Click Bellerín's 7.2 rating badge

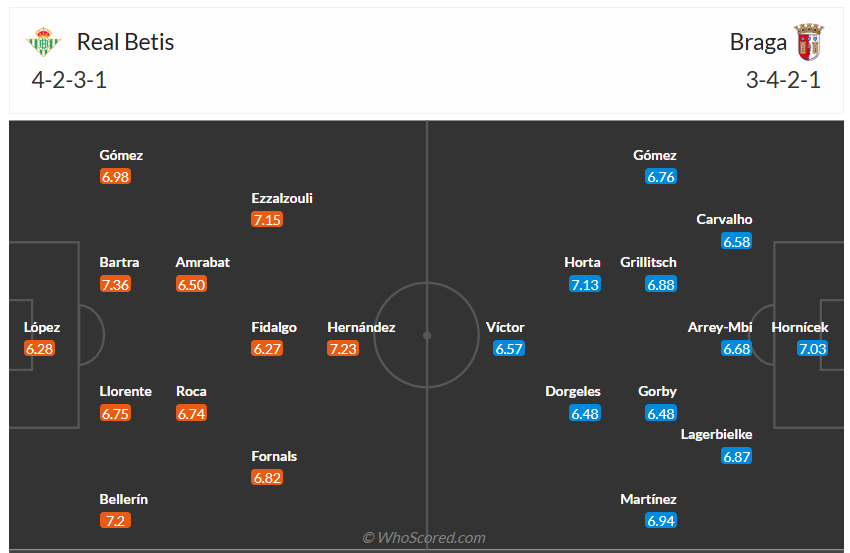point(115,521)
